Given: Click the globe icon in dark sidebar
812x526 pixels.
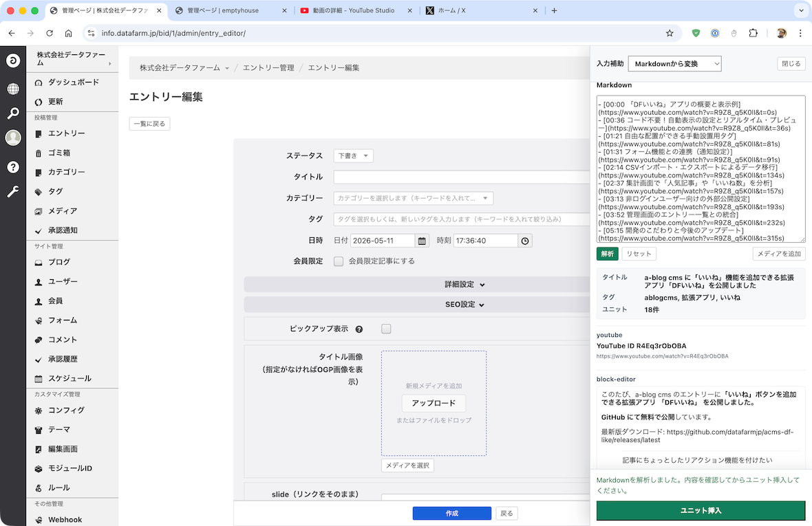Looking at the screenshot, I should 13,89.
